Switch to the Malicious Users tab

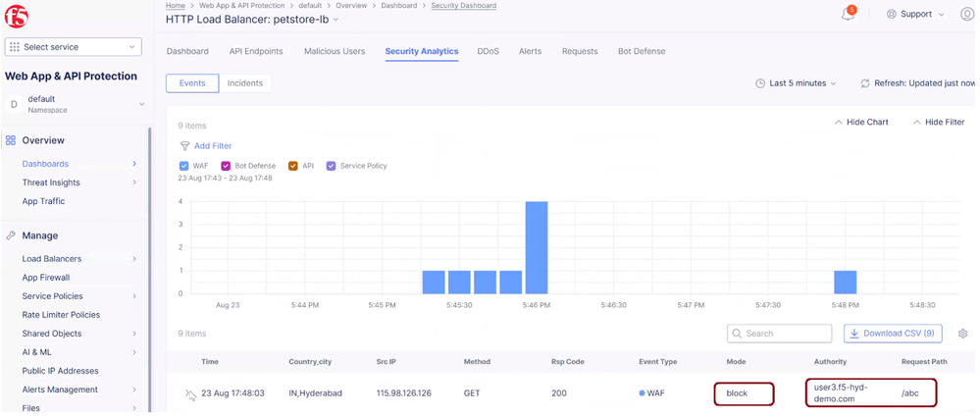(334, 51)
